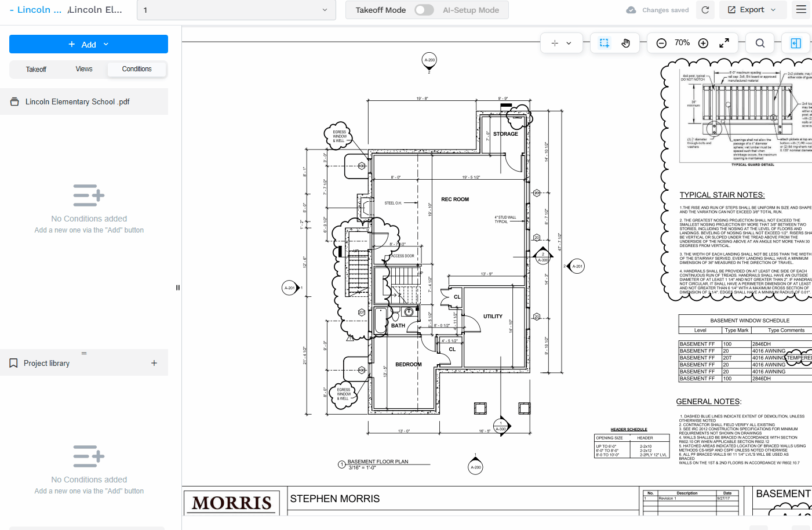Image resolution: width=812 pixels, height=530 pixels.
Task: Select the Conditions tab
Action: [137, 69]
